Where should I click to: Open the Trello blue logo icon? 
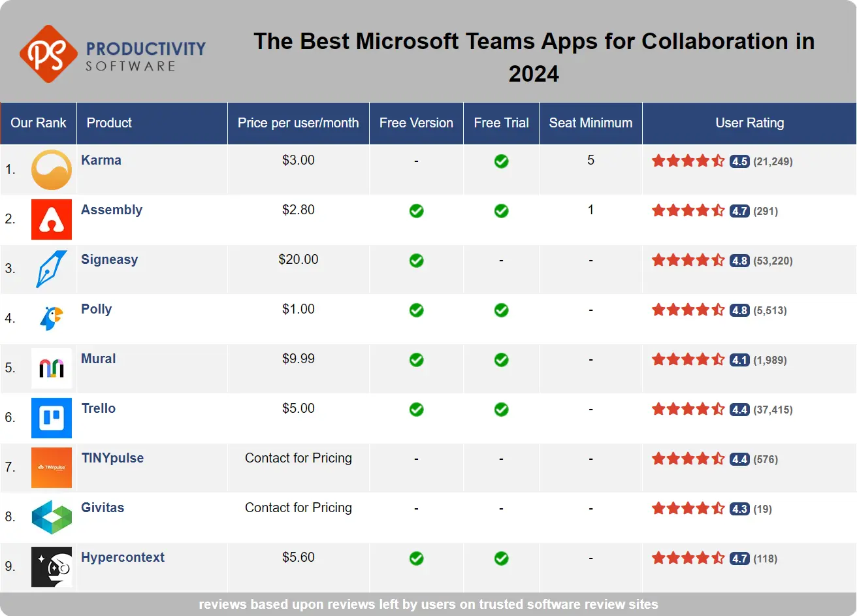52,418
